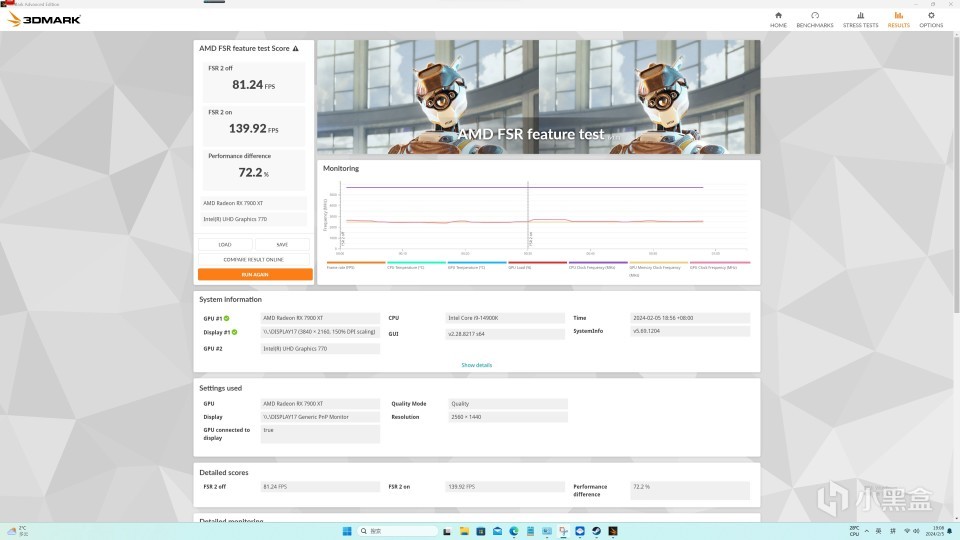Click the 3DMark logo
This screenshot has height=540, width=960.
tap(44, 20)
